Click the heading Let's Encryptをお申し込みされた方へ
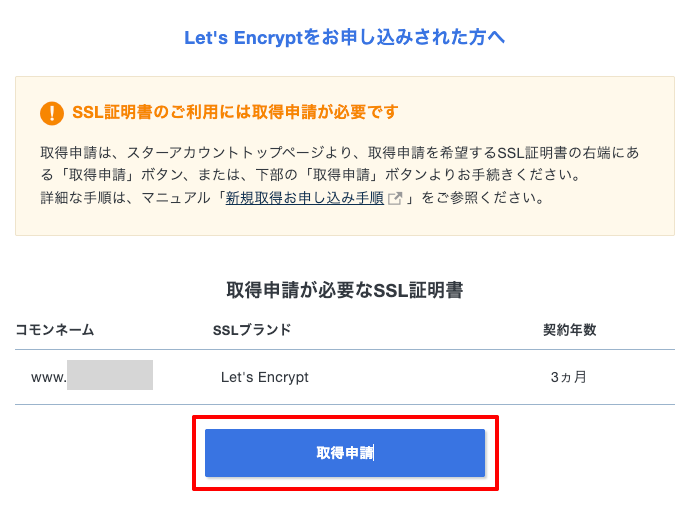 point(344,38)
